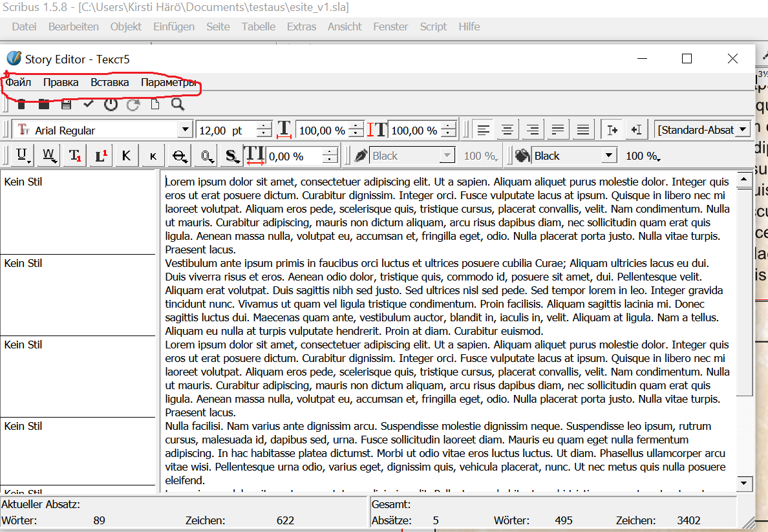The width and height of the screenshot is (768, 532).
Task: Expand the Standard-Absatz paragraph style dropdown
Action: tap(743, 130)
